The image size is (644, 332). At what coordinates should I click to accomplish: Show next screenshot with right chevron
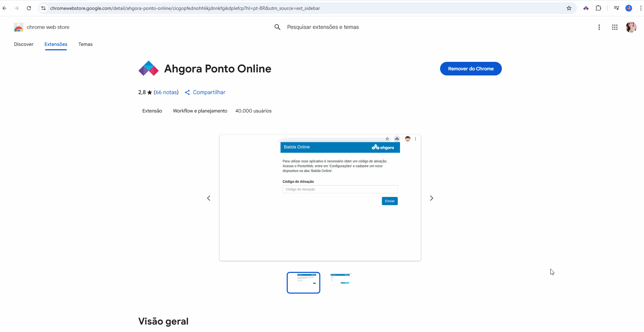coord(432,198)
